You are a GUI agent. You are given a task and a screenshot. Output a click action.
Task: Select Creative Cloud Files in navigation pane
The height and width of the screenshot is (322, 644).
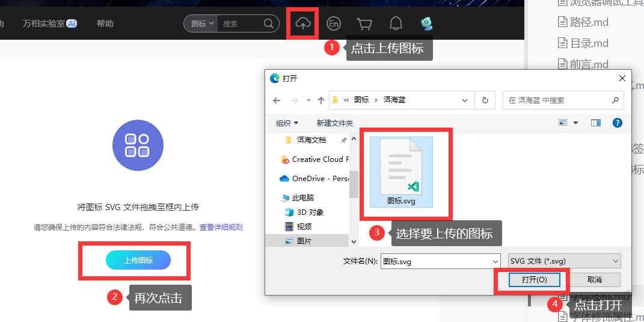pos(314,159)
